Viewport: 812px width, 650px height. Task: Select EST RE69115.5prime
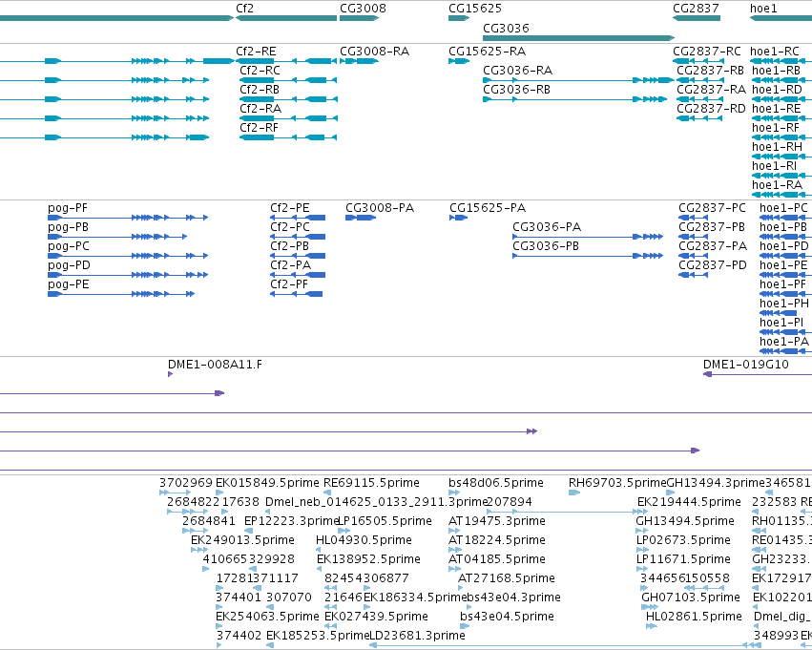pos(327,493)
